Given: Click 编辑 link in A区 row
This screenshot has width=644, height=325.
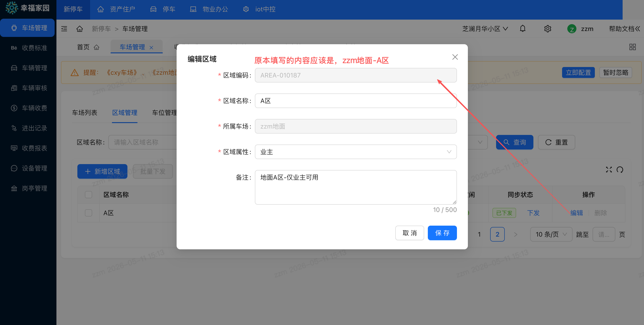Looking at the screenshot, I should point(576,213).
